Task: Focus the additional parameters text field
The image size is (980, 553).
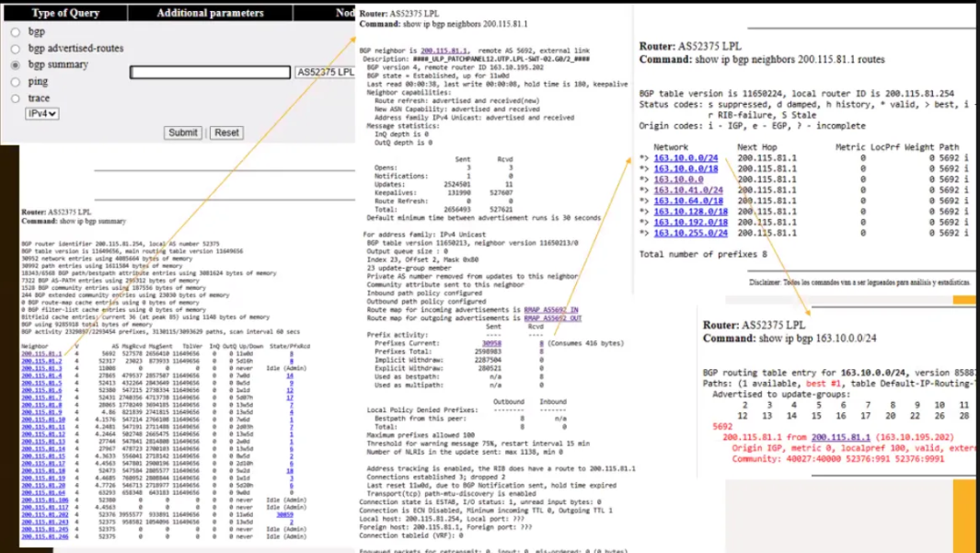Action: (x=211, y=73)
